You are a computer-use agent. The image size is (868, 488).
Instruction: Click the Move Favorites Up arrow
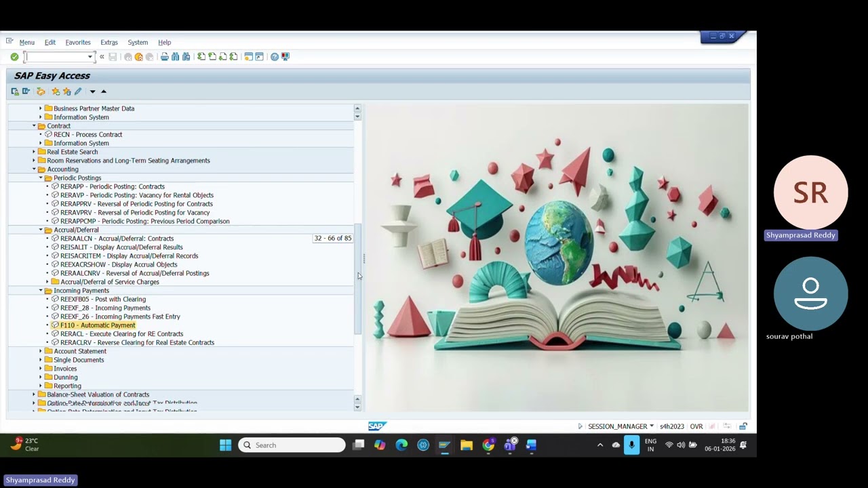tap(104, 91)
